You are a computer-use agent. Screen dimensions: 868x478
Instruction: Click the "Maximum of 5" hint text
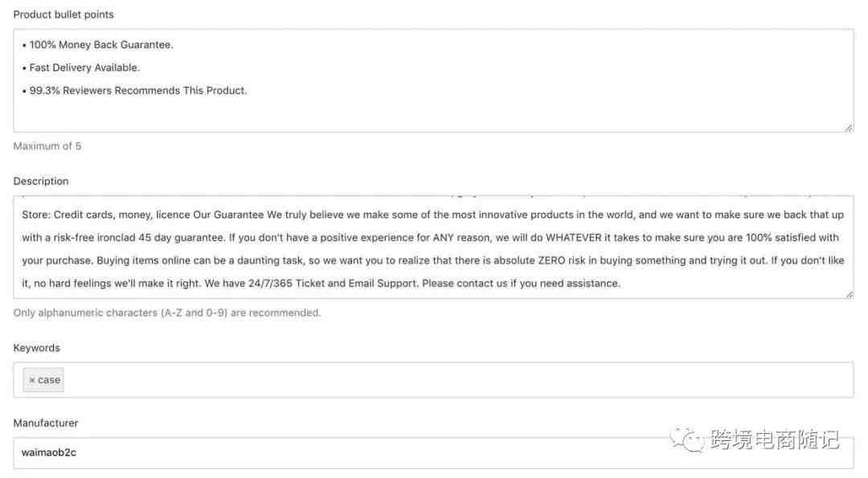click(x=47, y=146)
